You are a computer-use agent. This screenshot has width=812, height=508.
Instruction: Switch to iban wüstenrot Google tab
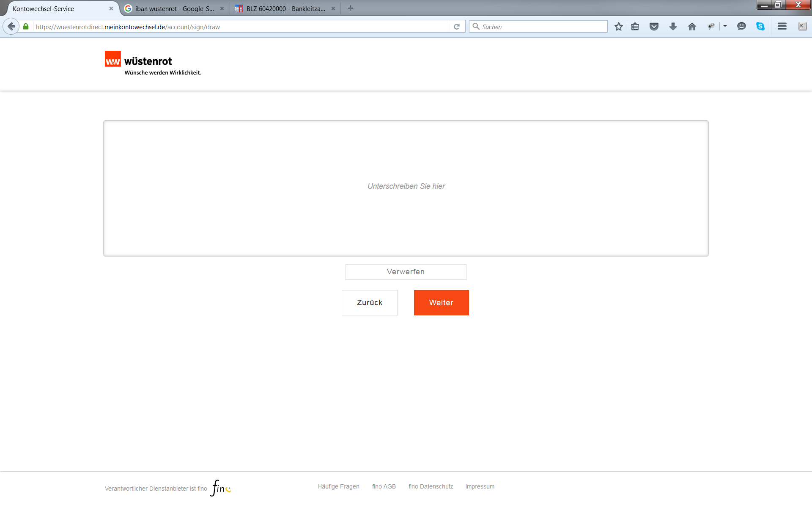174,8
